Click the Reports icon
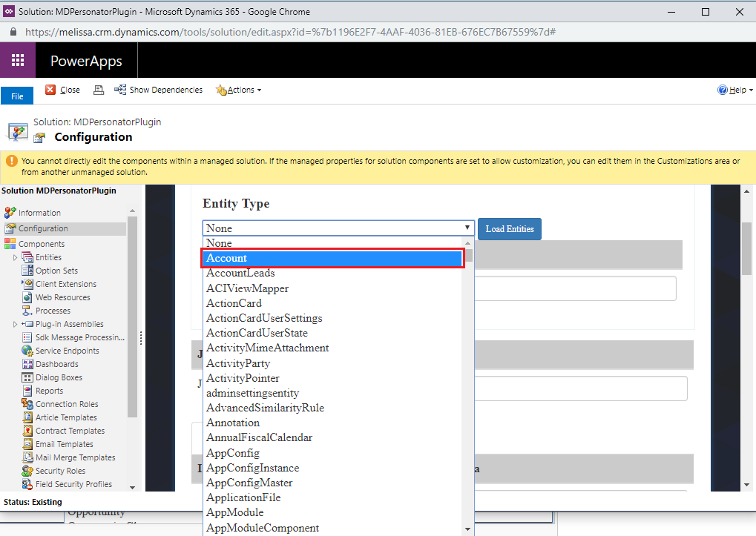 [x=27, y=391]
